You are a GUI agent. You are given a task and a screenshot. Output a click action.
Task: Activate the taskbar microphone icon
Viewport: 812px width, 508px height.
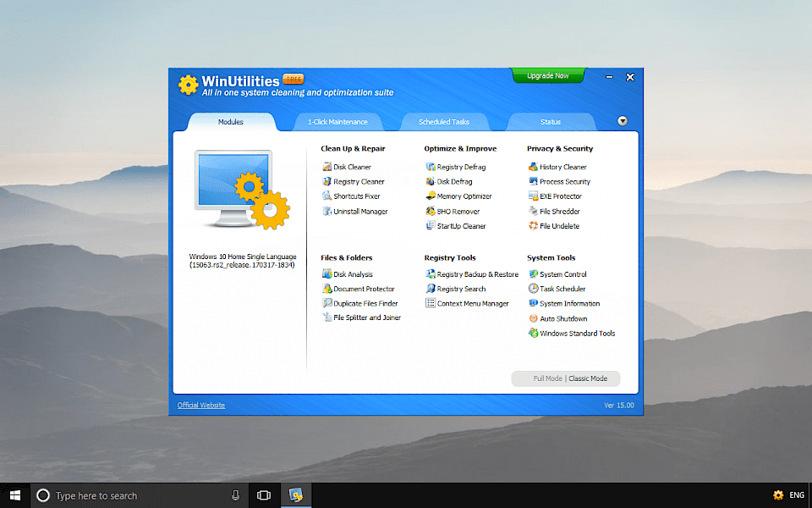[x=235, y=495]
